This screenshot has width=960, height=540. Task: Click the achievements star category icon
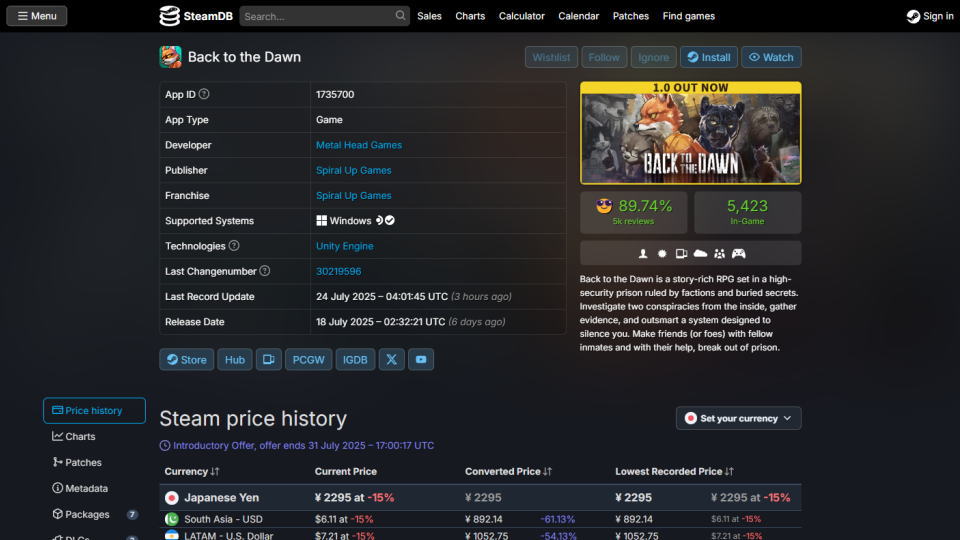[662, 253]
